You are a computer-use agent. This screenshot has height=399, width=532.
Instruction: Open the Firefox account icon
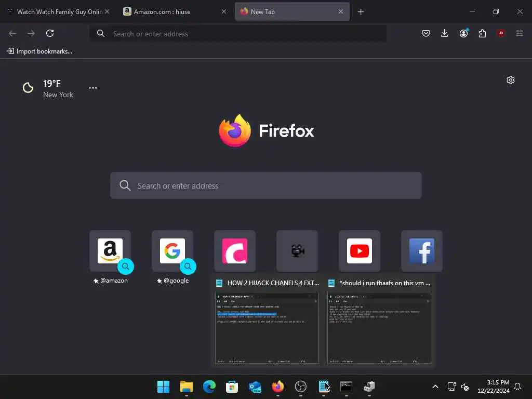[x=464, y=33]
